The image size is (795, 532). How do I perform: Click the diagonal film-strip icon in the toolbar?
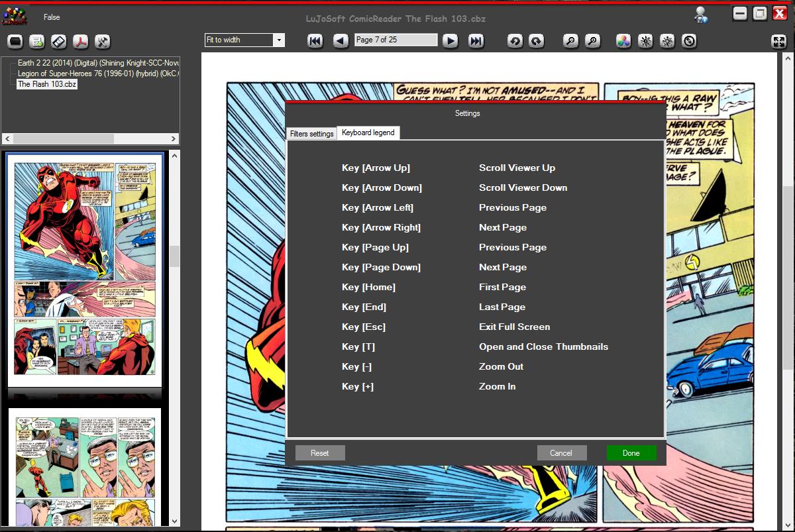(x=59, y=41)
